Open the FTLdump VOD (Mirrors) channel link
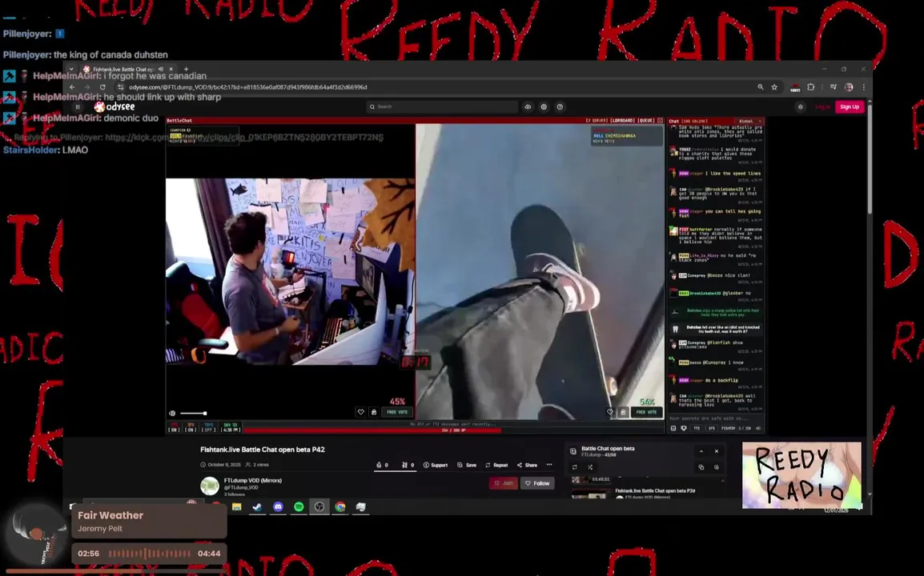This screenshot has height=576, width=924. (253, 481)
